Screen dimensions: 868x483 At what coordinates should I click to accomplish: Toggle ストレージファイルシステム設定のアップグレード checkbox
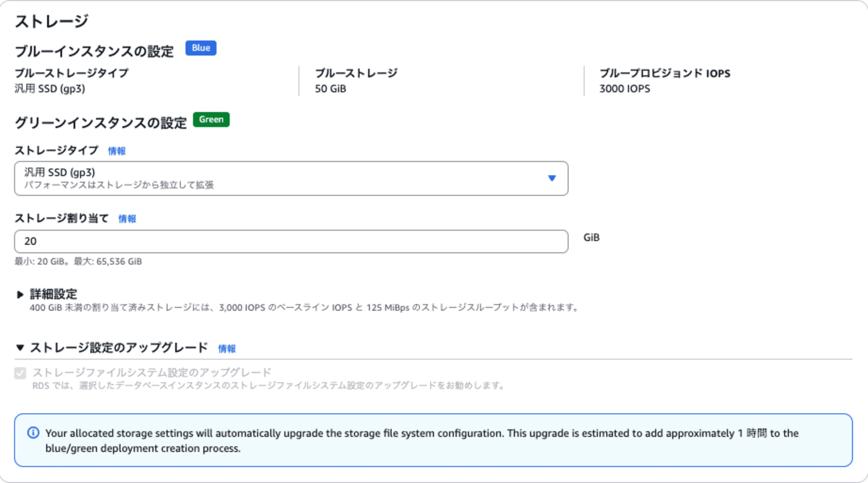coord(20,373)
